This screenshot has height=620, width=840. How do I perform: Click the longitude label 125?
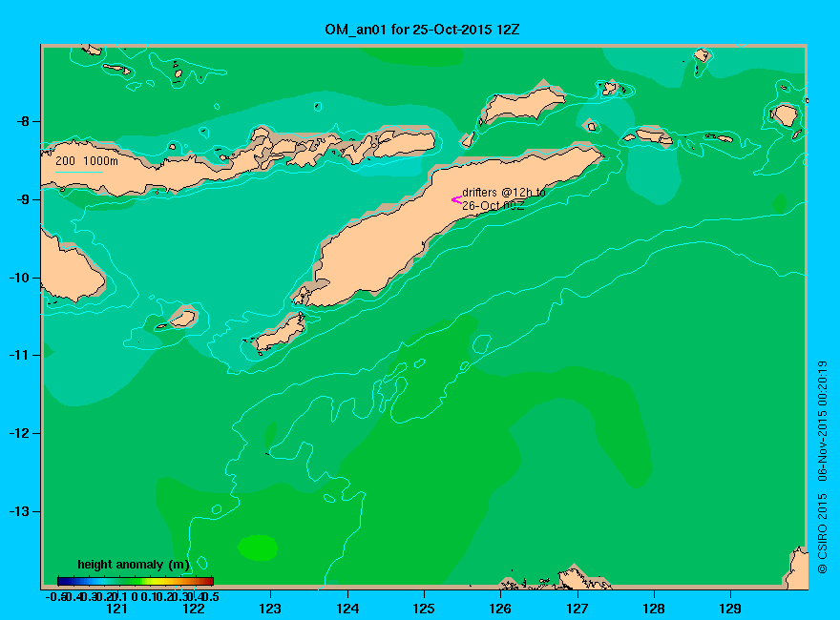pyautogui.click(x=424, y=609)
